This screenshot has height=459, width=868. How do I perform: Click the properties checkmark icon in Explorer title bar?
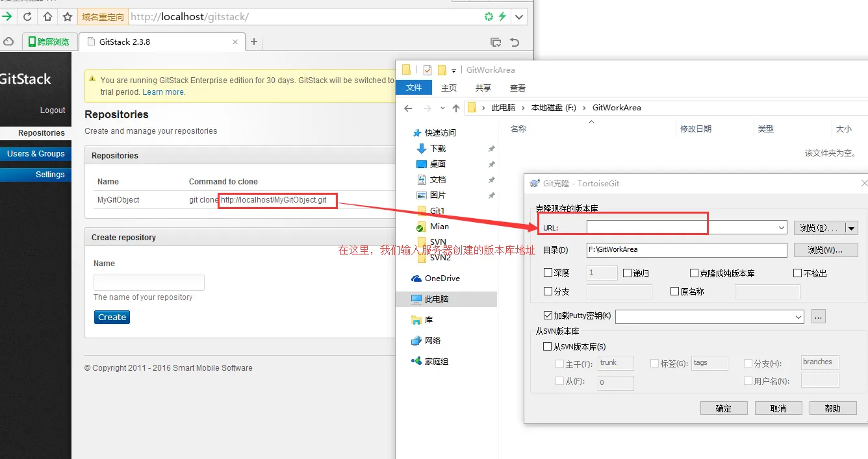click(427, 69)
